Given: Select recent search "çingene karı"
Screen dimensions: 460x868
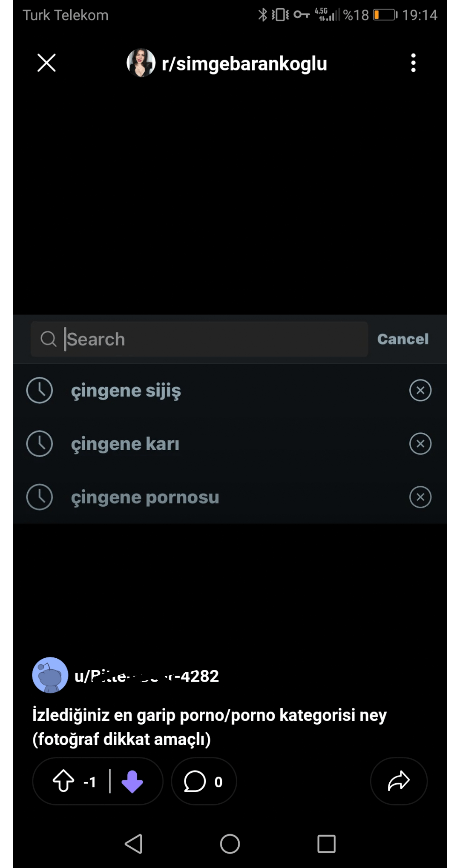Looking at the screenshot, I should (125, 444).
